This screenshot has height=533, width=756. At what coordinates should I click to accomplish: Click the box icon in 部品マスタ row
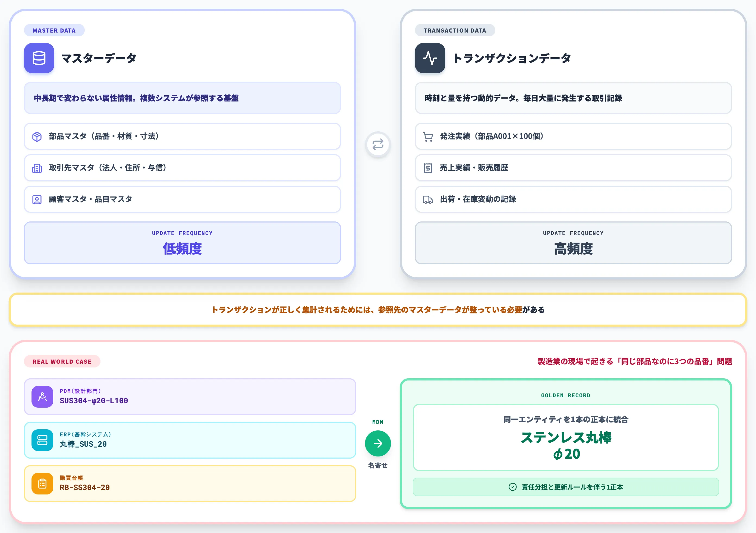pyautogui.click(x=37, y=137)
